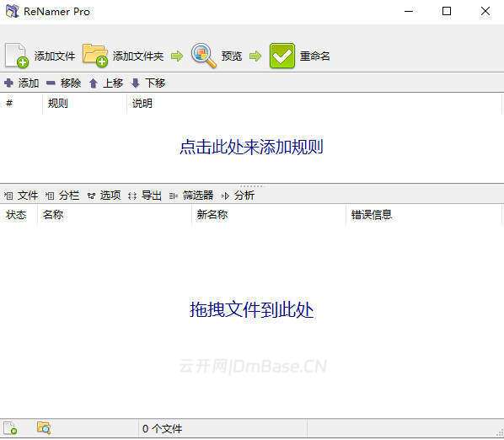Click the minus icon to remove a rule
504x440 pixels.
(51, 83)
